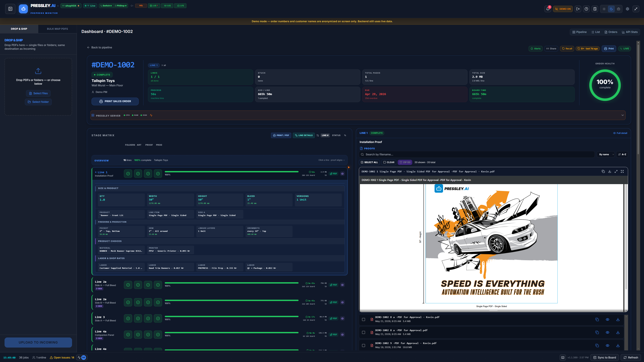This screenshot has height=362, width=644.
Task: Check the DEMO-1002 8 a -PDF for Approval.pdf checkbox
Action: [x=364, y=332]
